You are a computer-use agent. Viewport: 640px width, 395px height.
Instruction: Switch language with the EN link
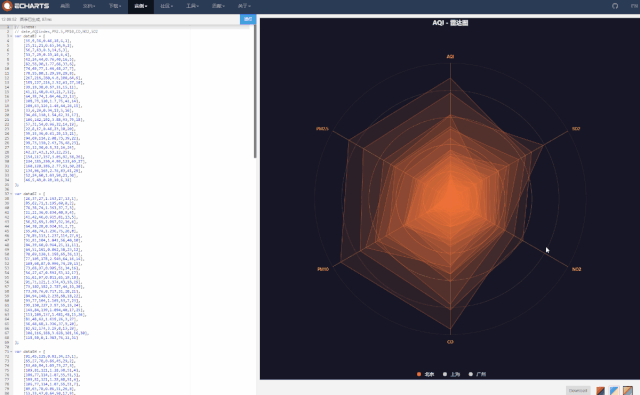[635, 6]
